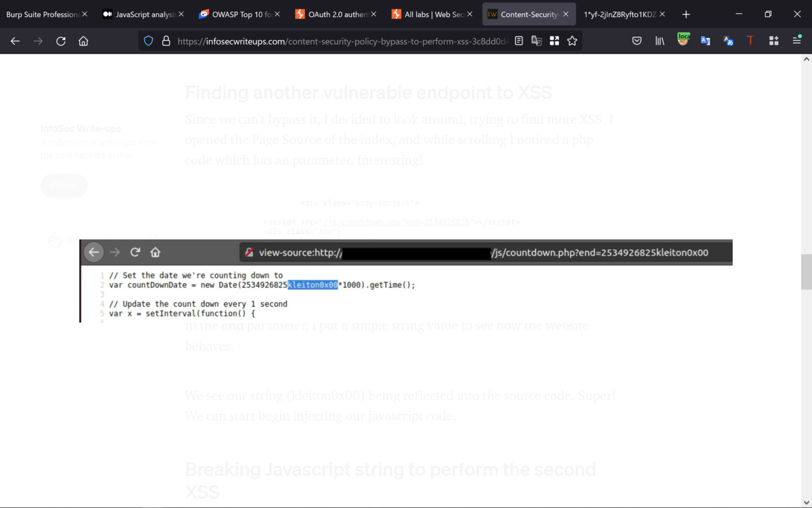Open the Library bookmarks and history icon

tap(660, 41)
